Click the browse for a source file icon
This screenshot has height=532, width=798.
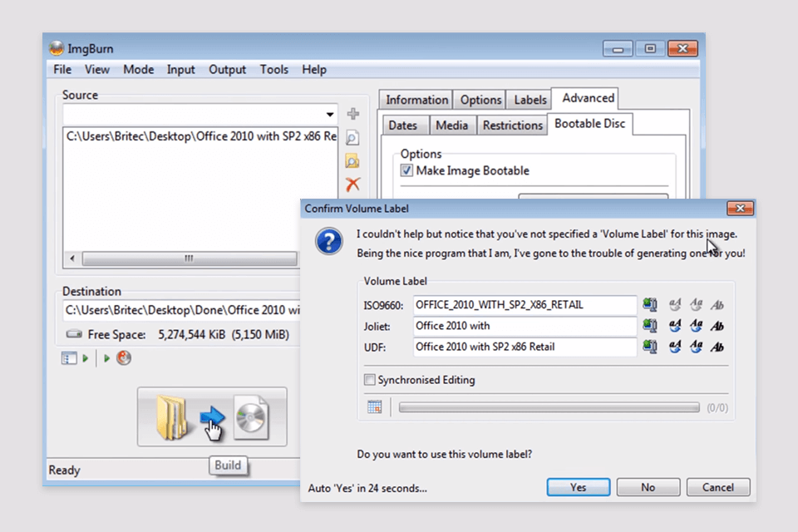[353, 138]
